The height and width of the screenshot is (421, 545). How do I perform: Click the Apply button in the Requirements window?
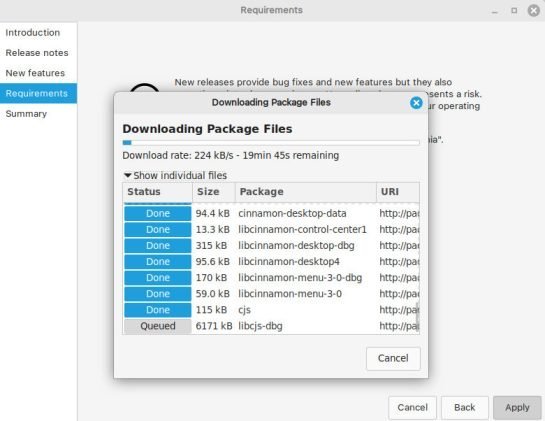517,407
